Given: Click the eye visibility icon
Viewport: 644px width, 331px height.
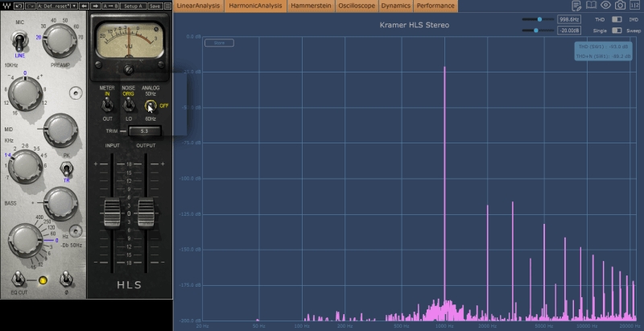Looking at the screenshot, I should (x=605, y=6).
